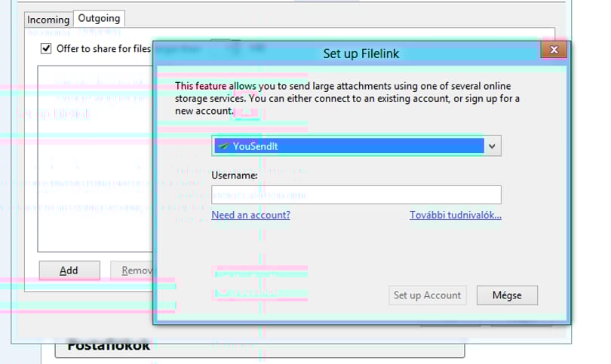
Task: Click the Mégse cancel button
Action: pos(507,295)
